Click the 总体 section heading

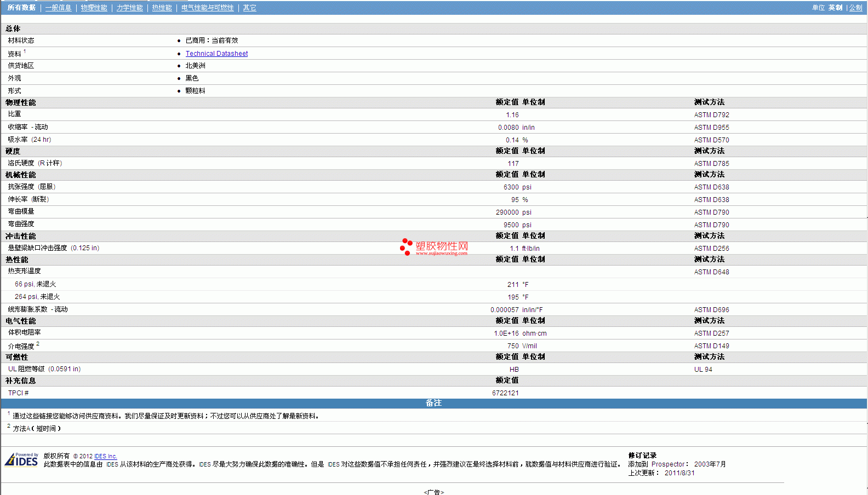click(x=13, y=28)
